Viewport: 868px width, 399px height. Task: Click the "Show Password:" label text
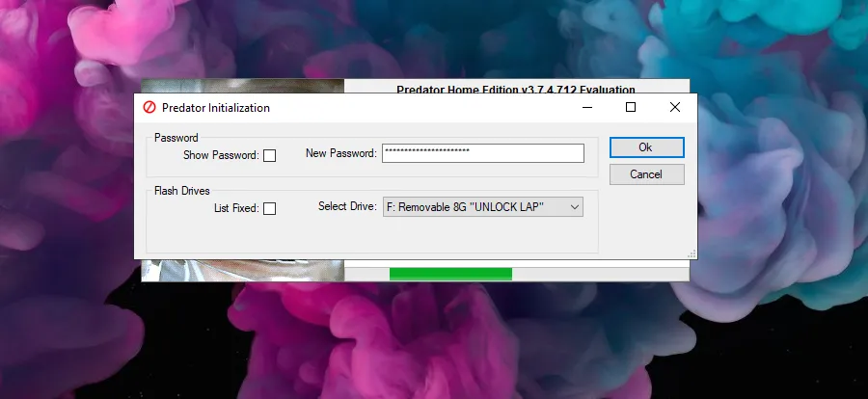coord(221,155)
